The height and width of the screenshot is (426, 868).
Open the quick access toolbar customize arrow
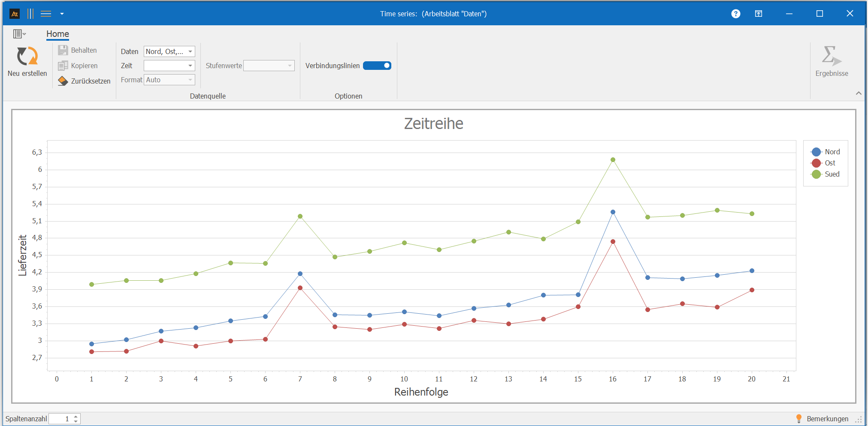tap(62, 14)
